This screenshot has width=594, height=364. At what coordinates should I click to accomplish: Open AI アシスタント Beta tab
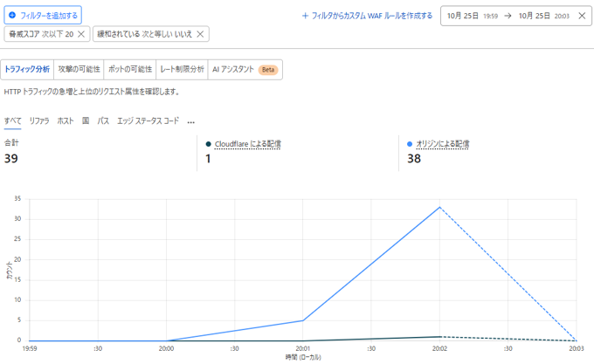click(x=245, y=69)
